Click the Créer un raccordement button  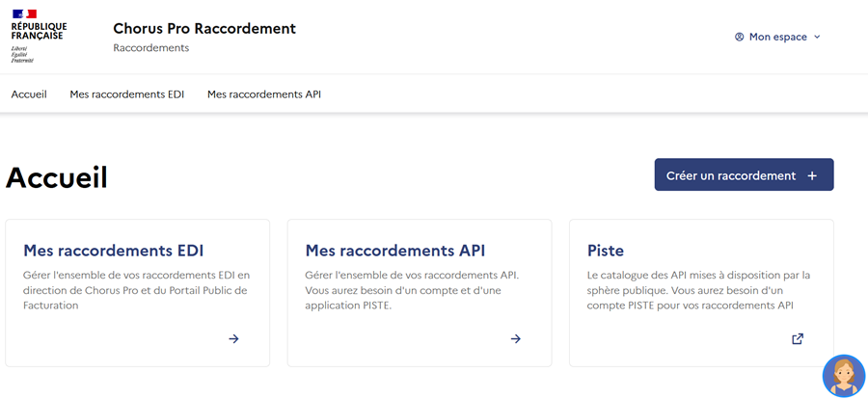click(x=731, y=175)
